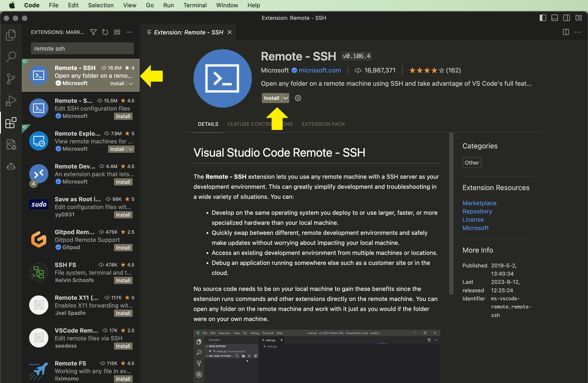The height and width of the screenshot is (383, 588).
Task: Open the microsoft.com publisher link
Action: (320, 70)
